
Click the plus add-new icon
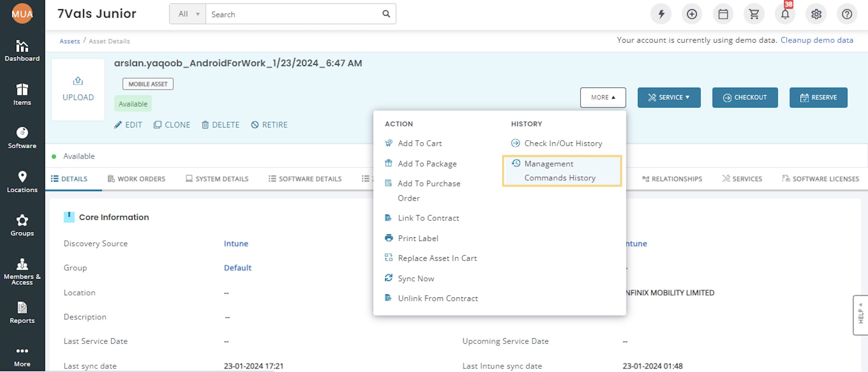click(692, 14)
